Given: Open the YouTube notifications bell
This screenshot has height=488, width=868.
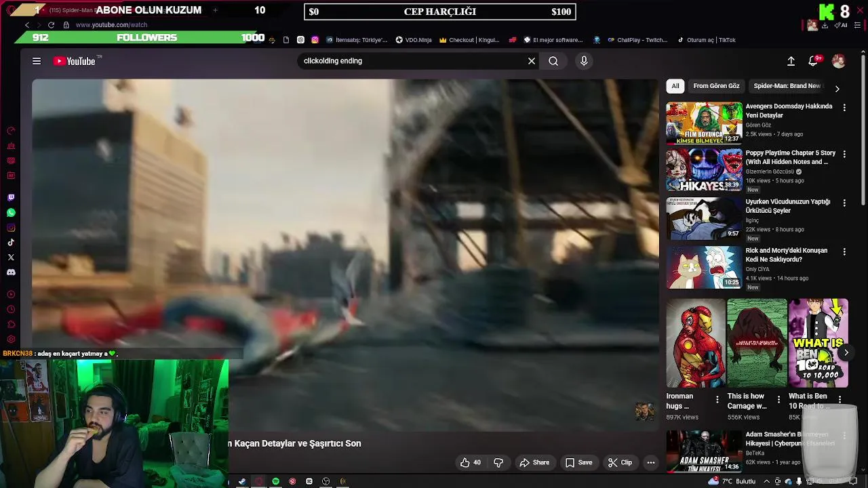Looking at the screenshot, I should click(813, 61).
